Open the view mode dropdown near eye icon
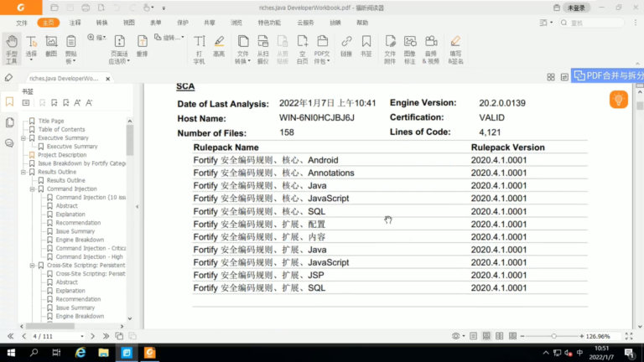Screen dimensions: 644x362 coord(463,336)
